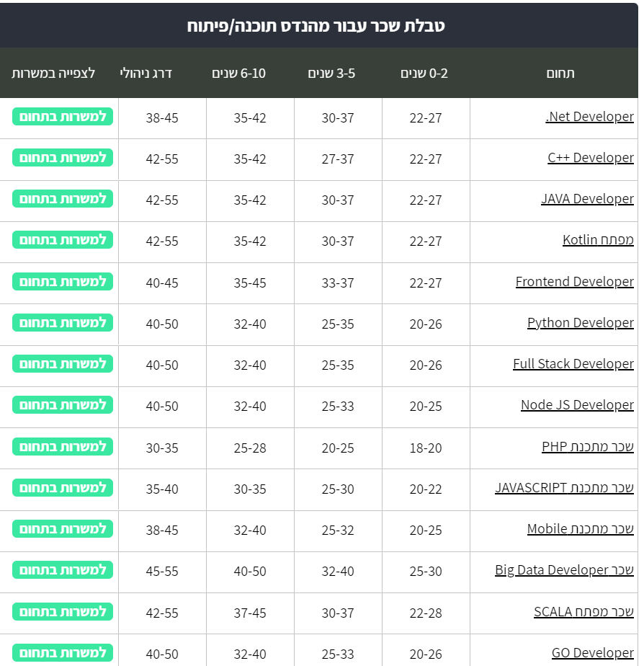Click the Full Stack Developer link
The width and height of the screenshot is (644, 666).
click(573, 364)
